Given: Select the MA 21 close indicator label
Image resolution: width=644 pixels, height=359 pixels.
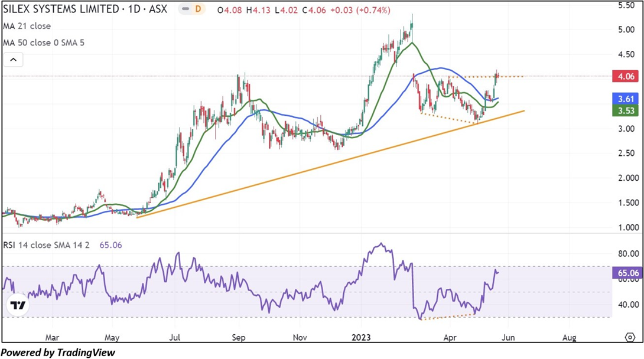Looking at the screenshot, I should [x=27, y=26].
